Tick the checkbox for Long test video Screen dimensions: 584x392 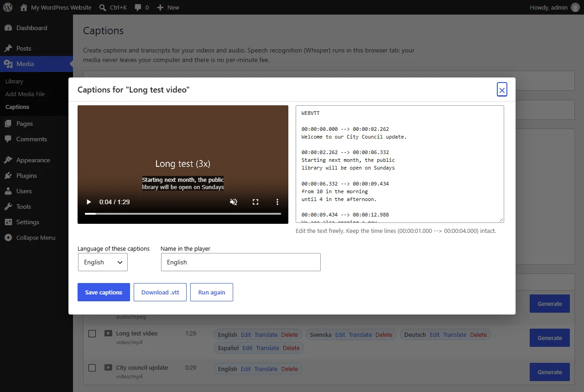click(x=92, y=334)
